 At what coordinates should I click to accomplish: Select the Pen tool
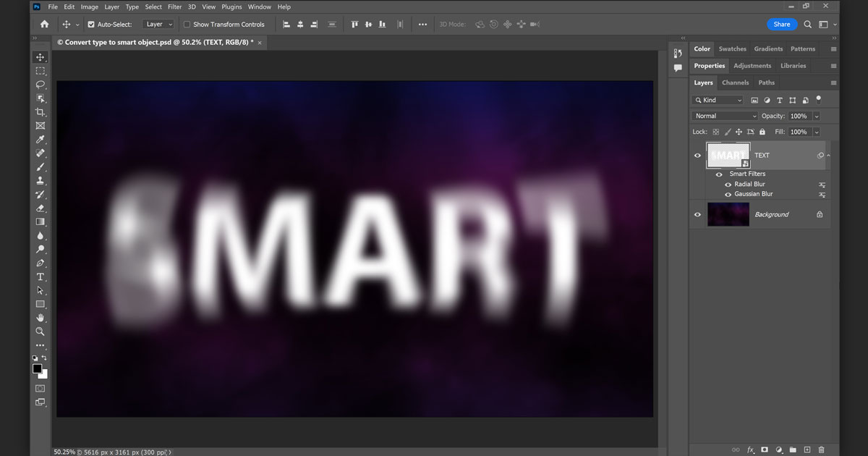point(41,263)
